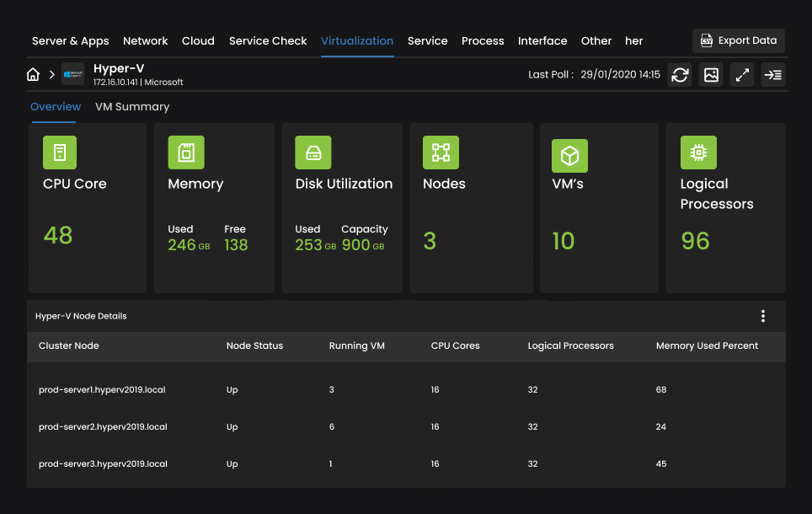Switch to the Service tab
This screenshot has width=812, height=514.
427,41
